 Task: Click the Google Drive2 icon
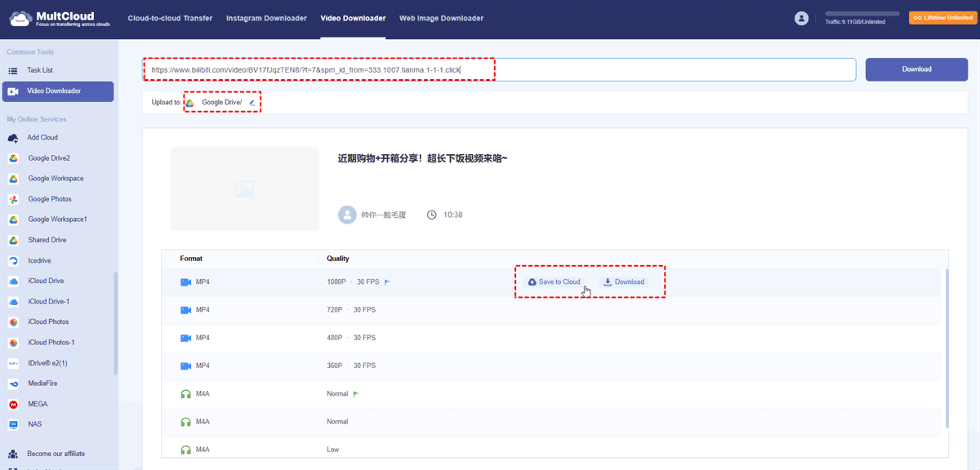(x=13, y=158)
